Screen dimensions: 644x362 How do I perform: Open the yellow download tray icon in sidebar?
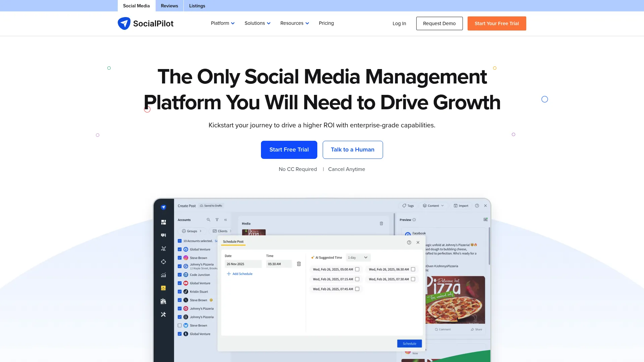163,288
